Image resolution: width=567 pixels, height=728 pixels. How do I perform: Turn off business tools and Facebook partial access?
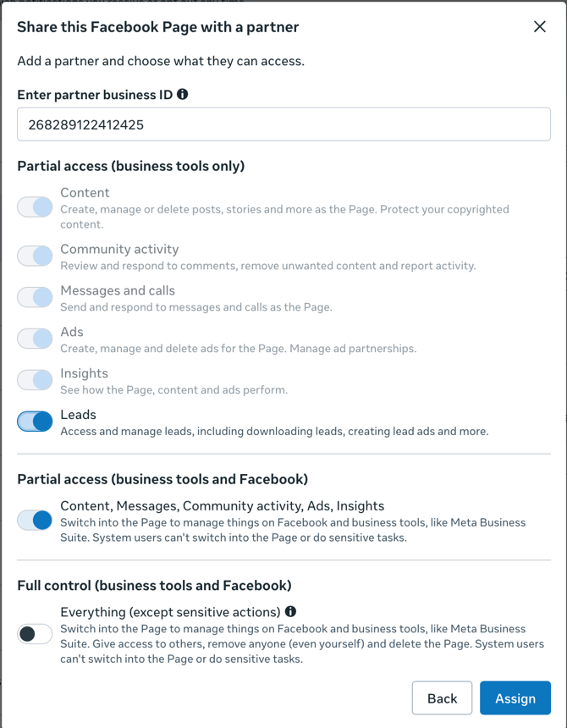click(x=35, y=521)
